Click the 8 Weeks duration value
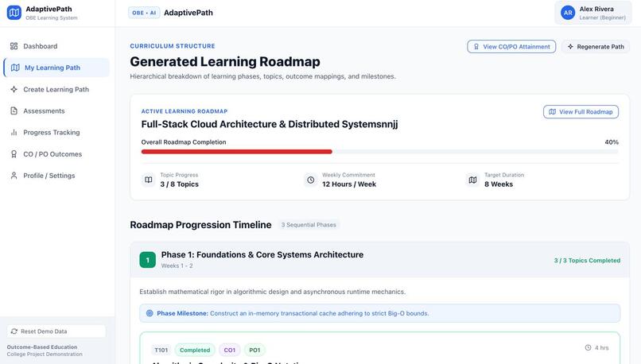641x364 pixels. (x=499, y=184)
